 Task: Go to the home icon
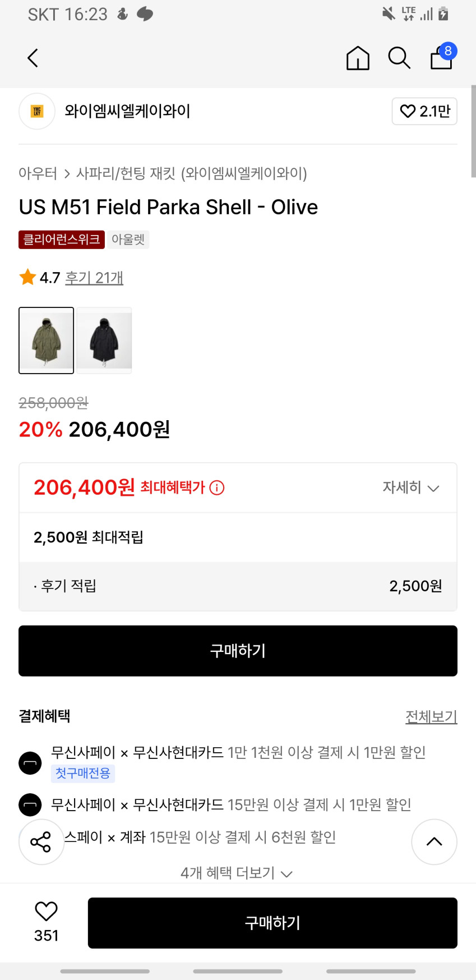(x=358, y=58)
